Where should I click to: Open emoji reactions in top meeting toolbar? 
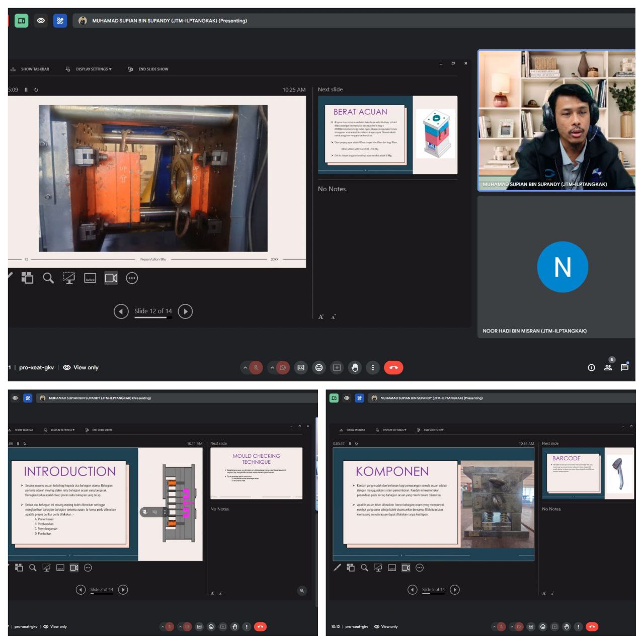click(x=319, y=368)
